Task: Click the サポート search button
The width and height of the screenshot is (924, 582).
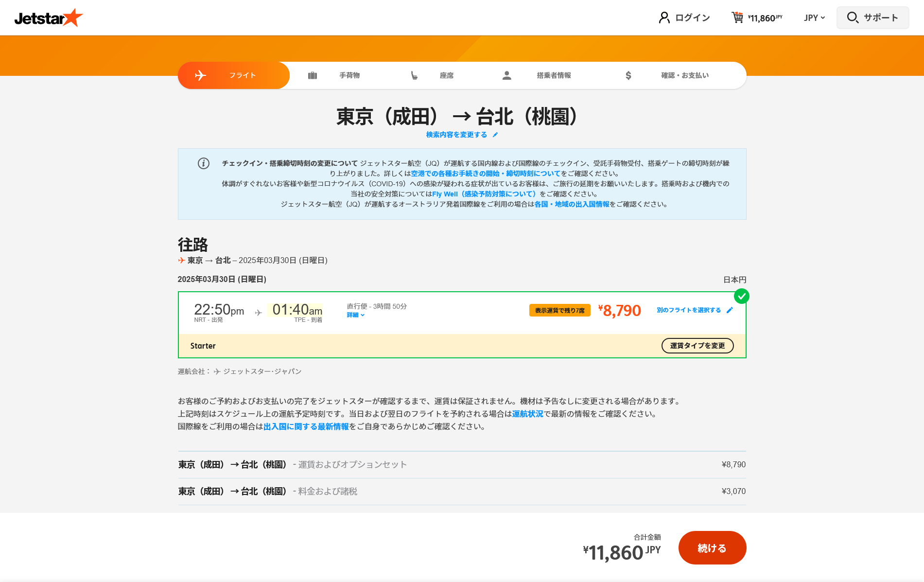Action: [x=873, y=18]
